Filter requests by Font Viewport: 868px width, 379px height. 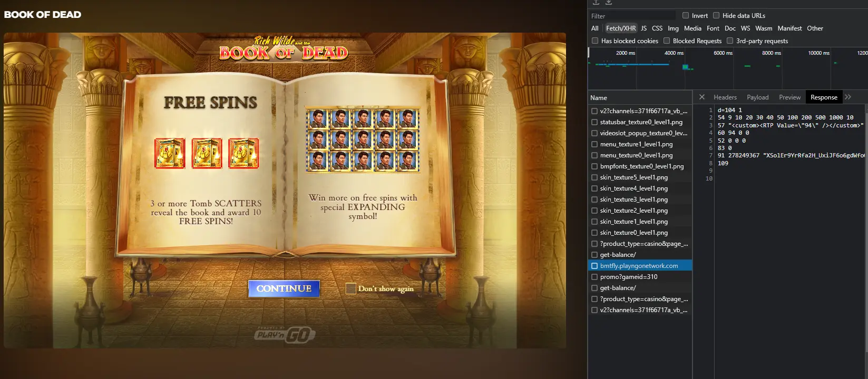tap(713, 28)
